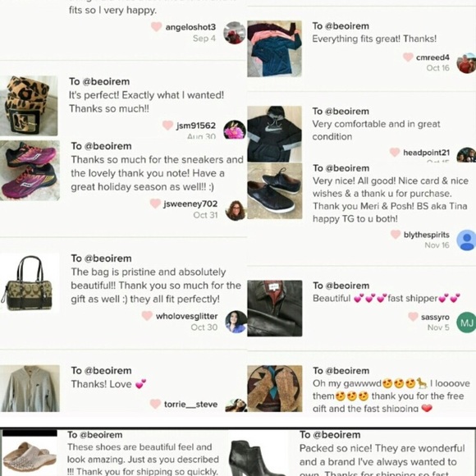Tap the heart next to blythespirits
This screenshot has height=476, width=476.
pos(396,234)
